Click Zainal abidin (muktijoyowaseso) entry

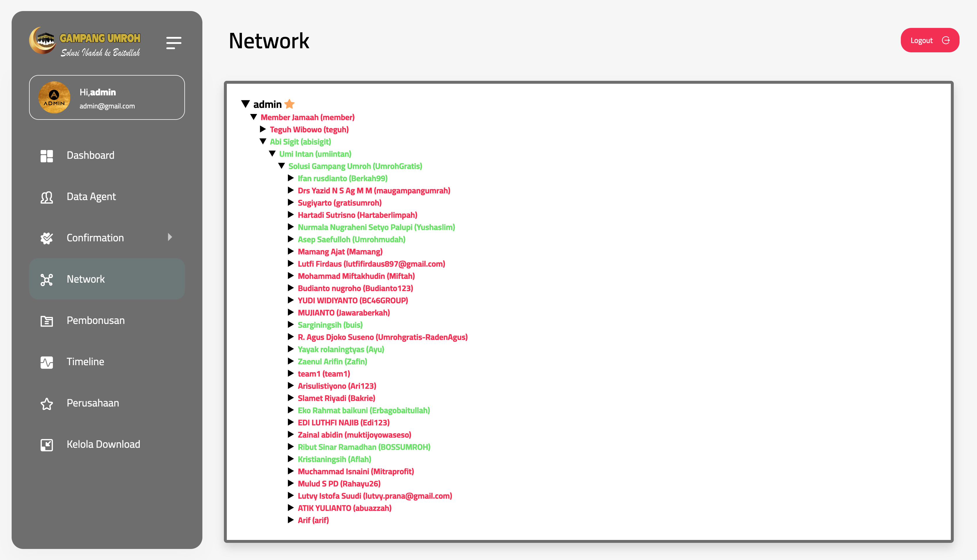click(x=354, y=435)
